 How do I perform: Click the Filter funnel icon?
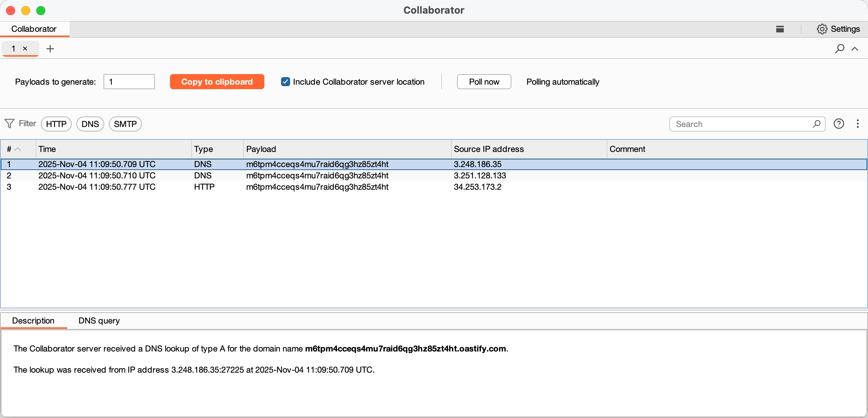coord(9,124)
